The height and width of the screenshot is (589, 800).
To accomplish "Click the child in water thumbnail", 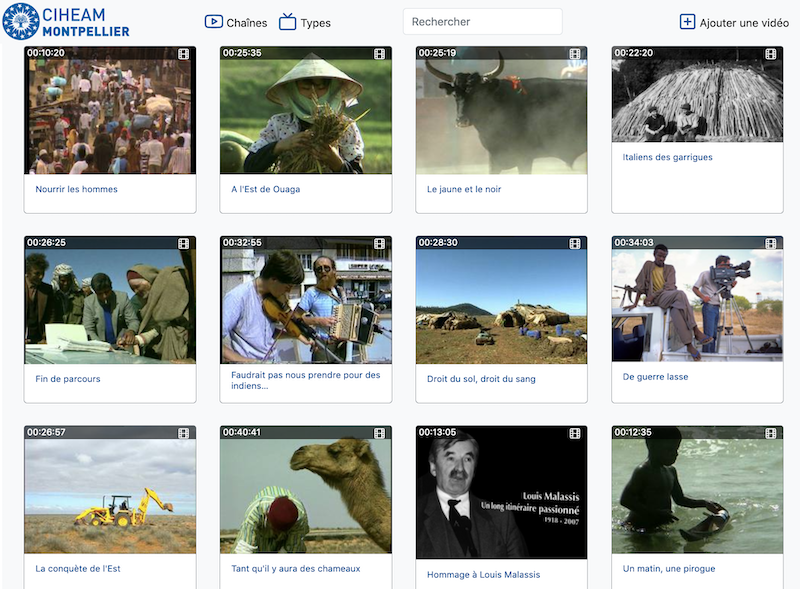I will point(697,490).
